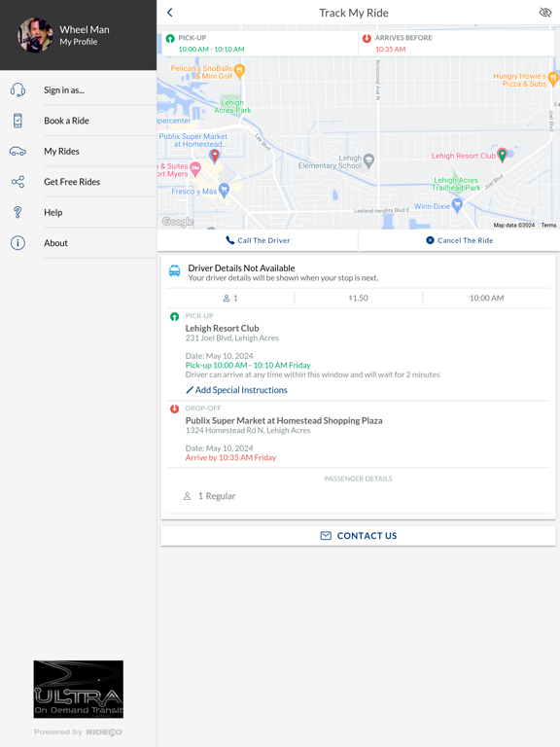Click the question mark Help icon
The image size is (560, 747).
coord(17,212)
